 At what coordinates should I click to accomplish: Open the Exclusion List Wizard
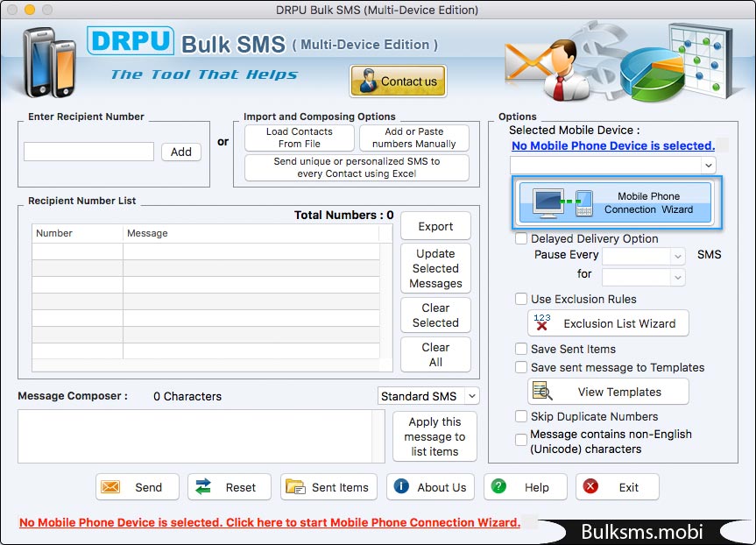pyautogui.click(x=608, y=323)
